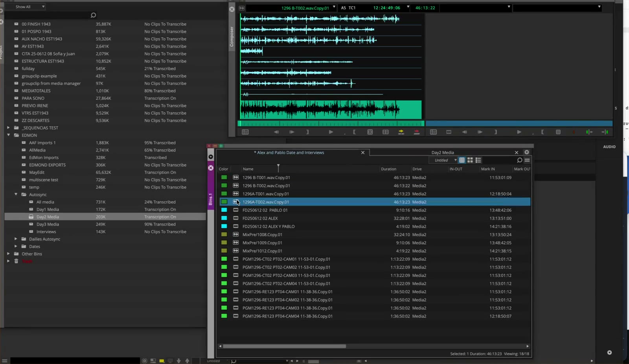Open the source monitor Fast Menu icon
The height and width of the screenshot is (364, 629).
245,132
